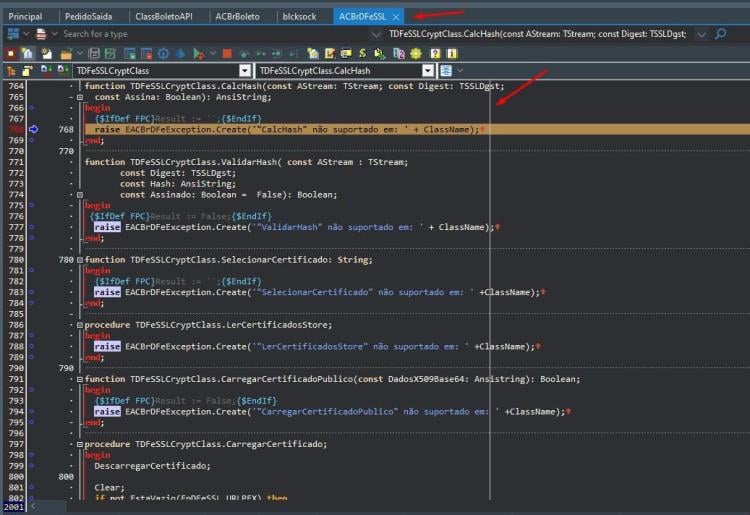The width and height of the screenshot is (750, 515).
Task: Open dropdown arrow next to open folder icon
Action: point(80,54)
